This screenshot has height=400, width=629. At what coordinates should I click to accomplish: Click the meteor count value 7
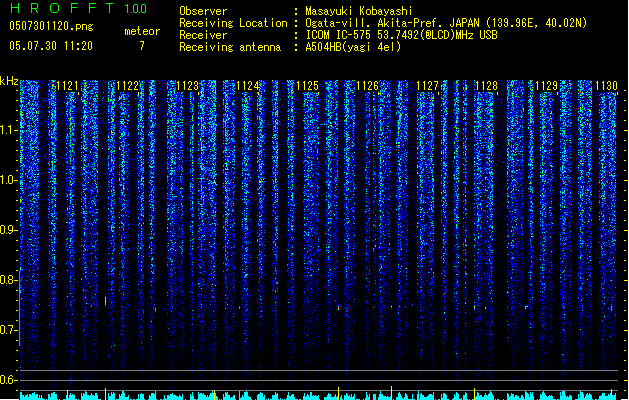click(142, 46)
